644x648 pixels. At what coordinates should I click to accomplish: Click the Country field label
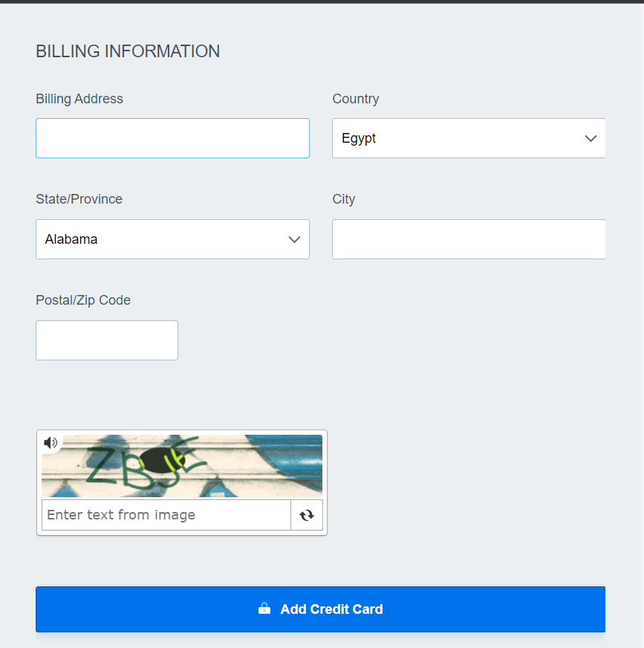[356, 99]
